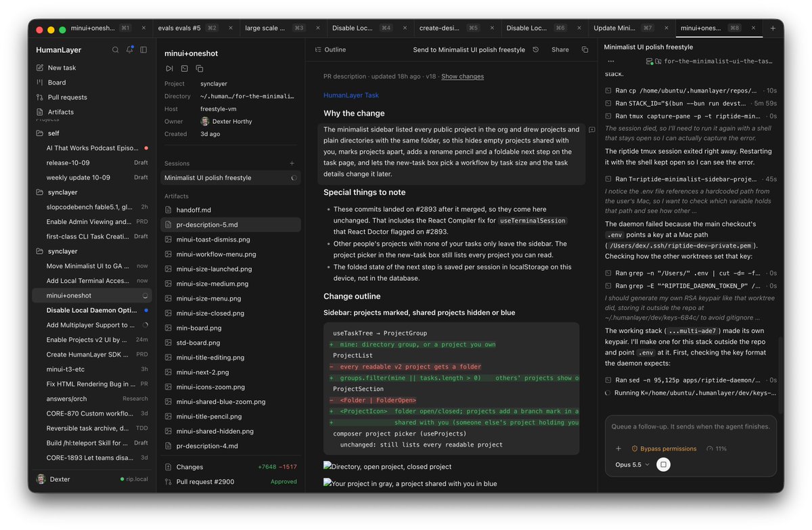
Task: Toggle the left sidebar panel icon
Action: (x=143, y=50)
